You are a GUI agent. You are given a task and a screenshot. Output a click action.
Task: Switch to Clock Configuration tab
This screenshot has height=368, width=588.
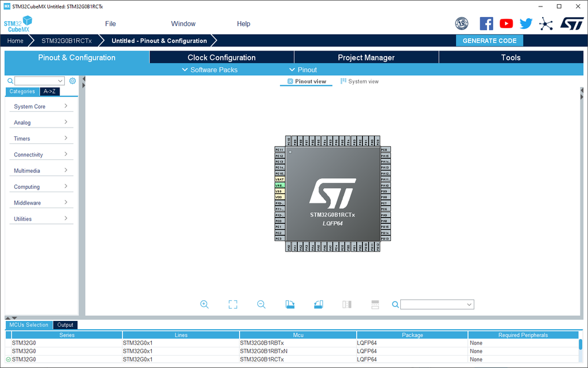[x=222, y=57]
